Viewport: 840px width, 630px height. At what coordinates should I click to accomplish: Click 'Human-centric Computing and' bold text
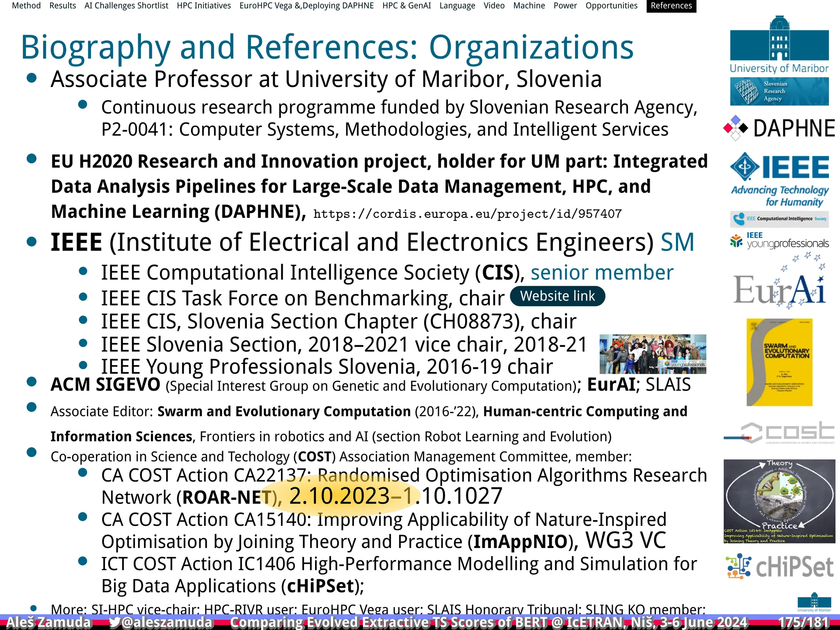[585, 411]
